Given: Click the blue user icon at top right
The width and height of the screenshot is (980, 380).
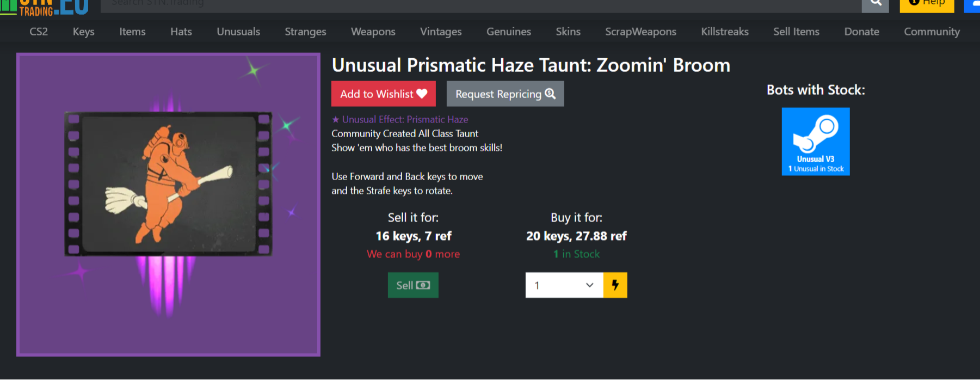Looking at the screenshot, I should [x=972, y=5].
